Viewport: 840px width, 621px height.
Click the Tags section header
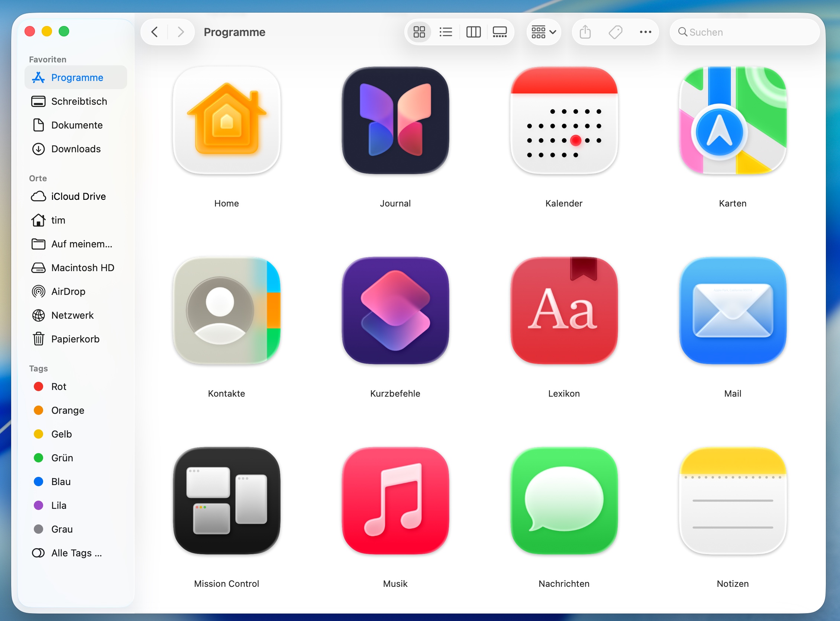(38, 368)
